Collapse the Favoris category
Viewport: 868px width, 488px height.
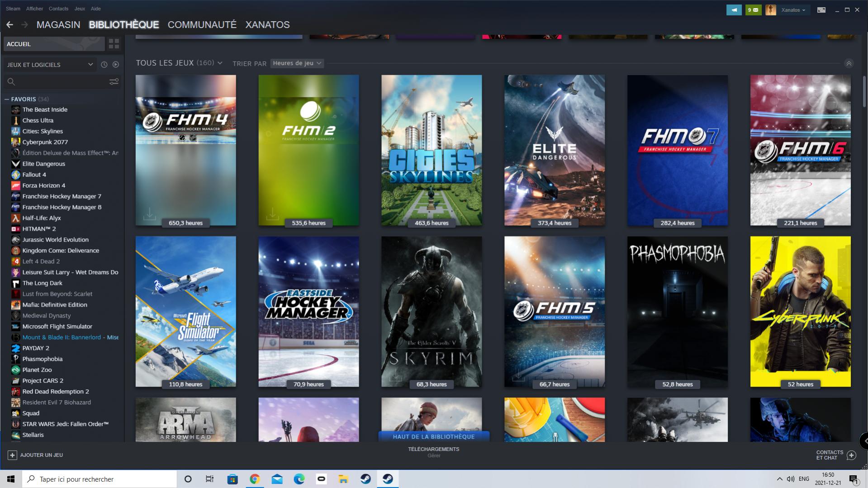coord(7,99)
